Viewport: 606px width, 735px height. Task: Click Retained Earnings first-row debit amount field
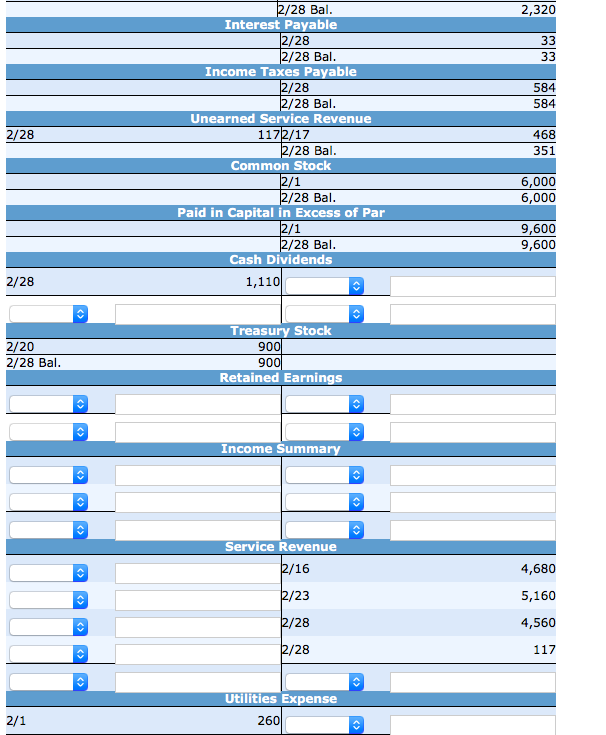click(x=198, y=404)
